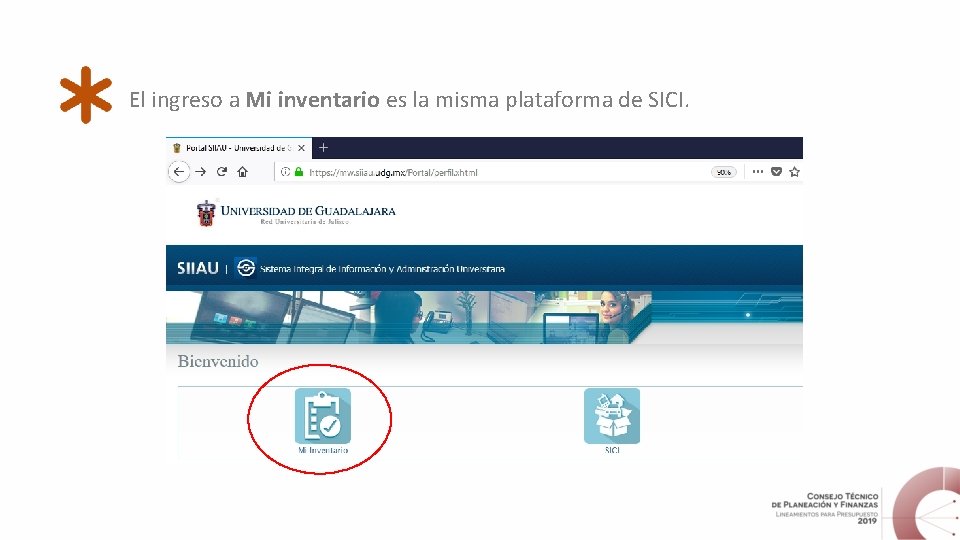Click the 90% zoom level indicator
This screenshot has height=540, width=960.
point(724,173)
